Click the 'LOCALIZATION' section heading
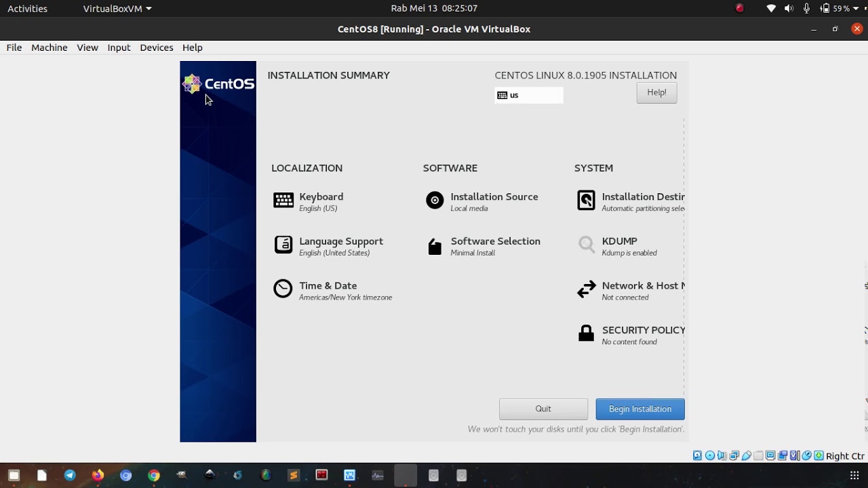 pos(307,168)
